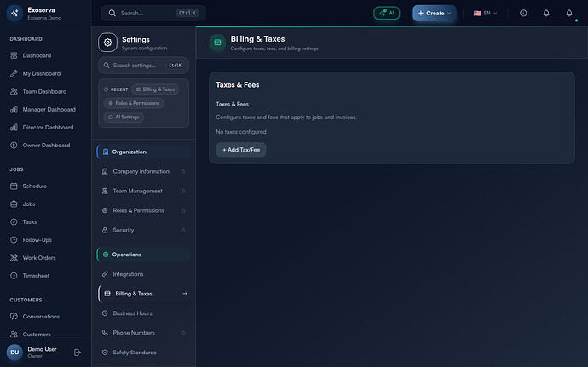Click the Billing & Taxes arrow icon
This screenshot has width=588, height=367.
185,294
